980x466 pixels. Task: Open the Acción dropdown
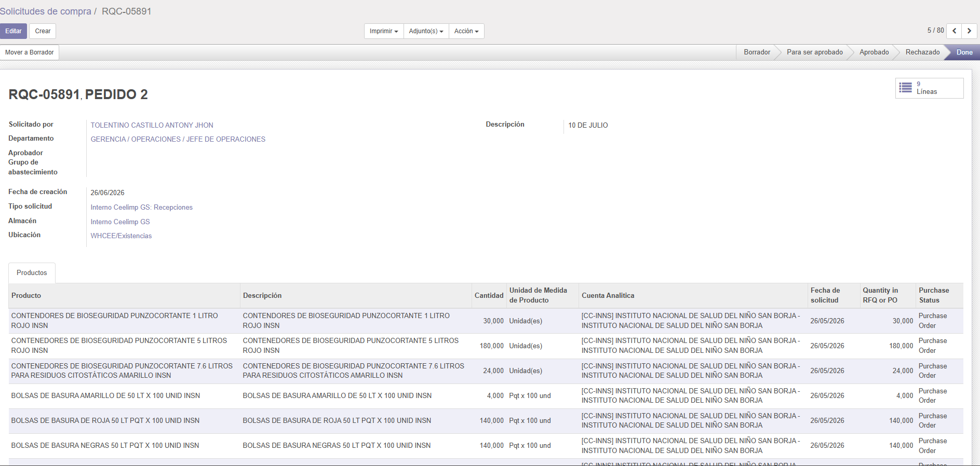(466, 31)
